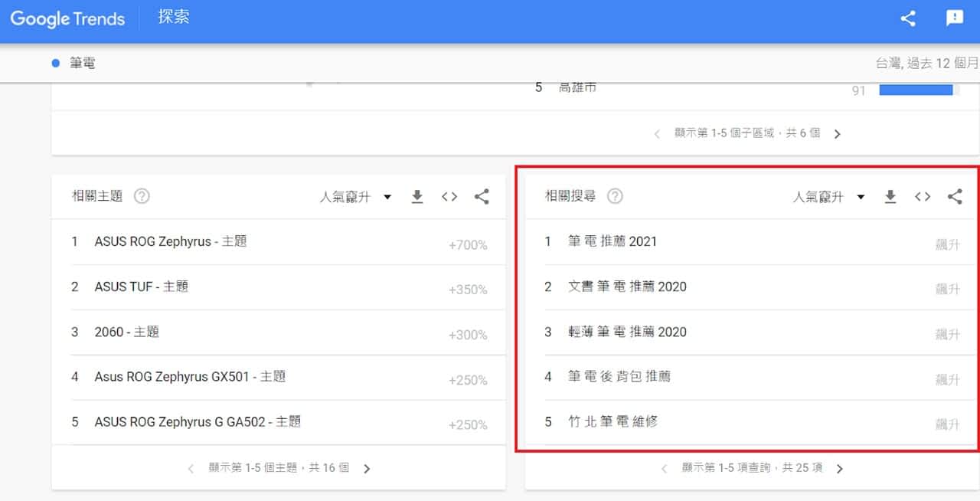Click 顯示第 1-5 項查詢，共 25 項 text
The image size is (980, 501).
click(x=752, y=468)
